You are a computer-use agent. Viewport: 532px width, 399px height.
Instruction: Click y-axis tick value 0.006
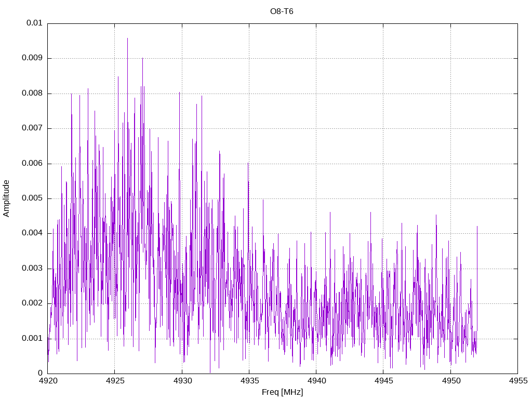(x=32, y=163)
